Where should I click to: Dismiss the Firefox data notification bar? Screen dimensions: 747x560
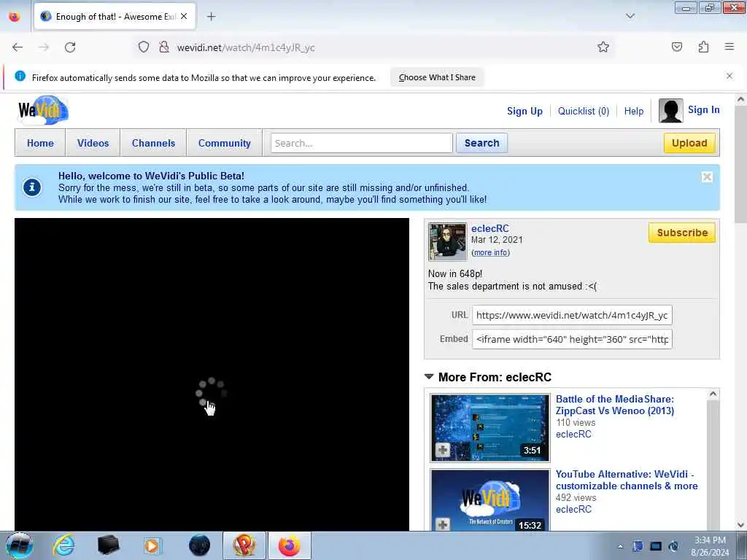[729, 76]
